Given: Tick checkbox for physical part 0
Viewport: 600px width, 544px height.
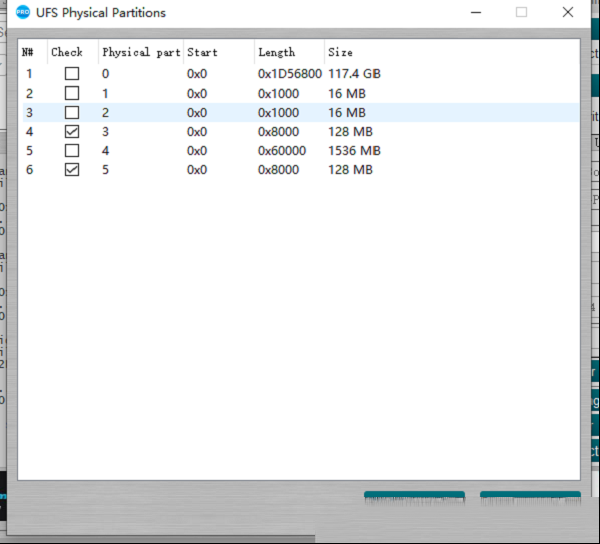Looking at the screenshot, I should pyautogui.click(x=72, y=73).
